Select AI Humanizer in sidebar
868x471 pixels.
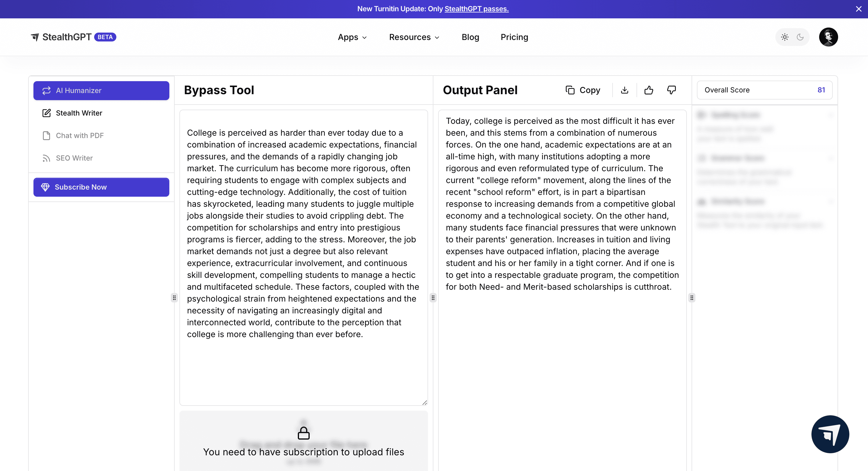pyautogui.click(x=101, y=90)
